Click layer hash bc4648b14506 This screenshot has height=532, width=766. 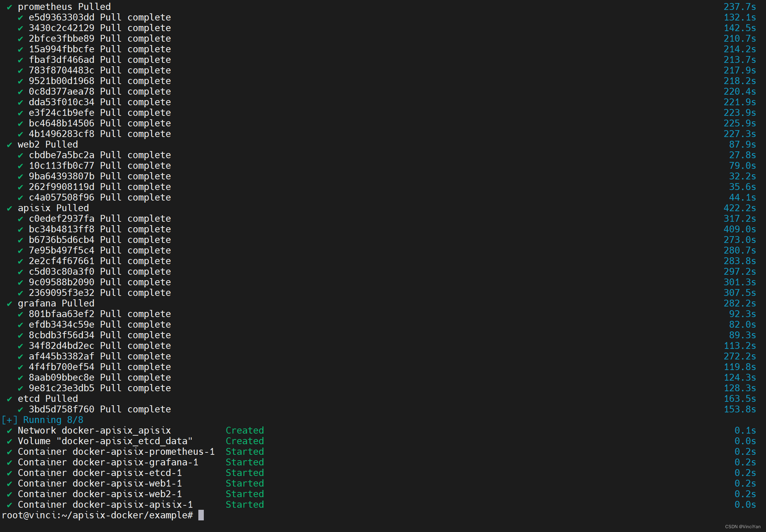62,123
